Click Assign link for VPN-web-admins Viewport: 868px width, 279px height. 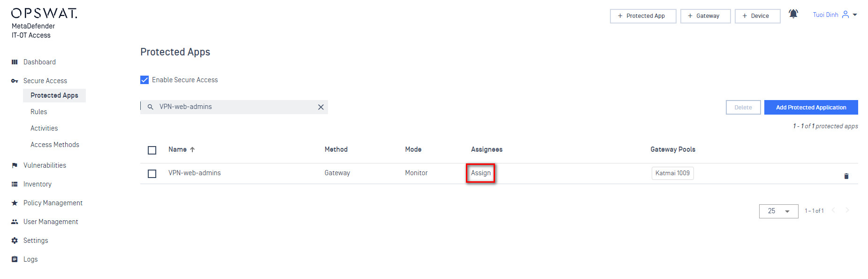(x=481, y=173)
